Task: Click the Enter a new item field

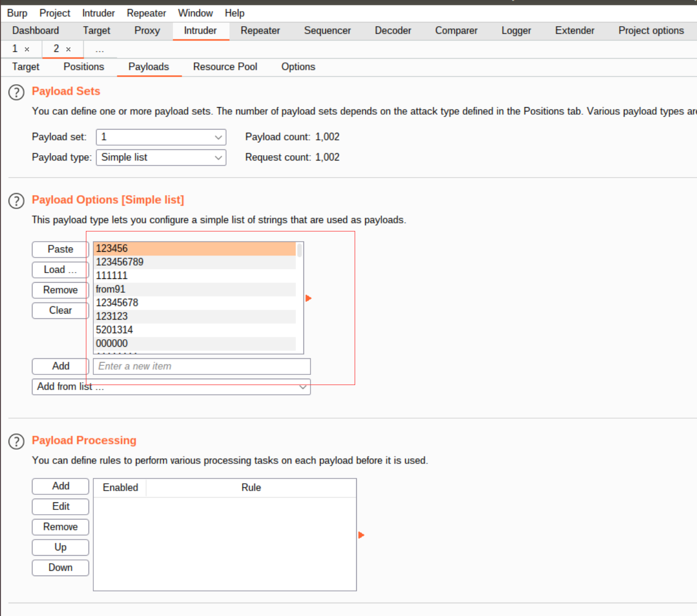Action: point(202,366)
